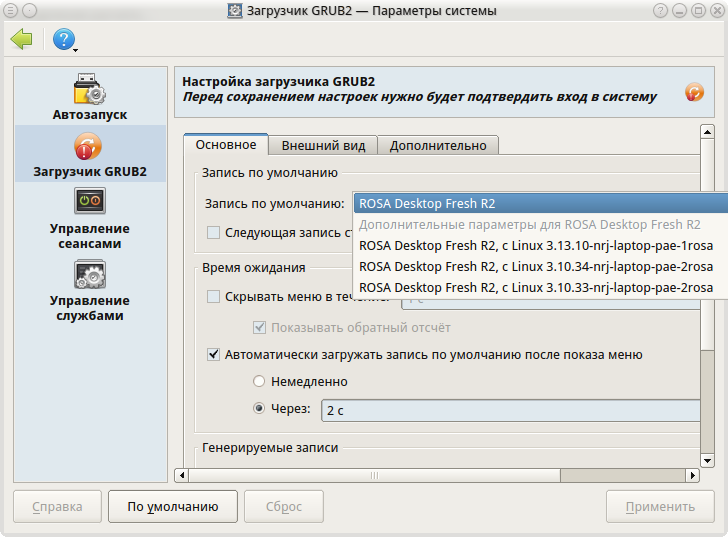Select entry with Linux 3.10.33-nrj-laptop-pae-2rosa
This screenshot has width=728, height=537.
click(540, 288)
